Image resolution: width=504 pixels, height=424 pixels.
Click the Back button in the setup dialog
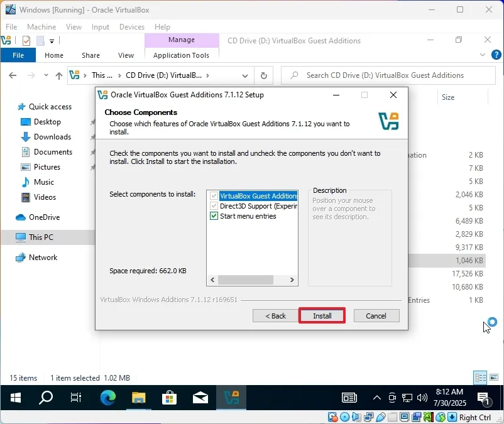(x=275, y=315)
